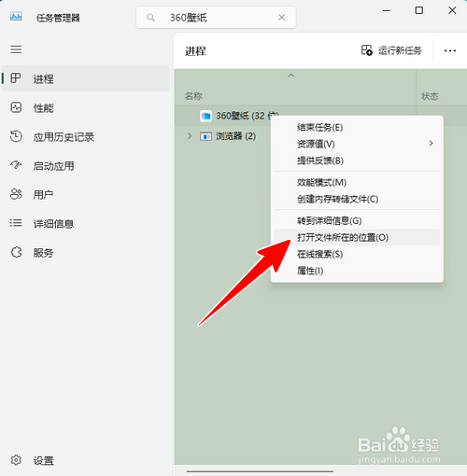This screenshot has width=467, height=476.
Task: Close the Task Manager window
Action: click(452, 10)
